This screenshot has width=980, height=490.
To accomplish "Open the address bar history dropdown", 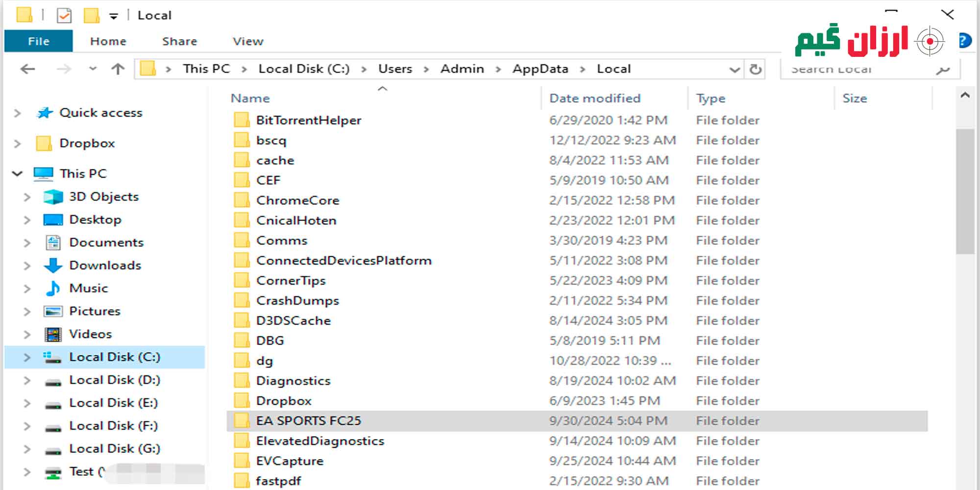I will (x=734, y=70).
